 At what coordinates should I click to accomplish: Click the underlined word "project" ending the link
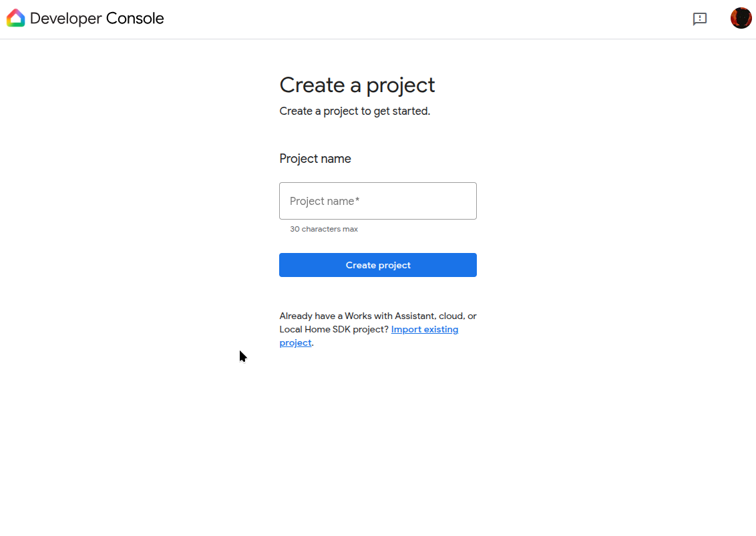click(295, 343)
